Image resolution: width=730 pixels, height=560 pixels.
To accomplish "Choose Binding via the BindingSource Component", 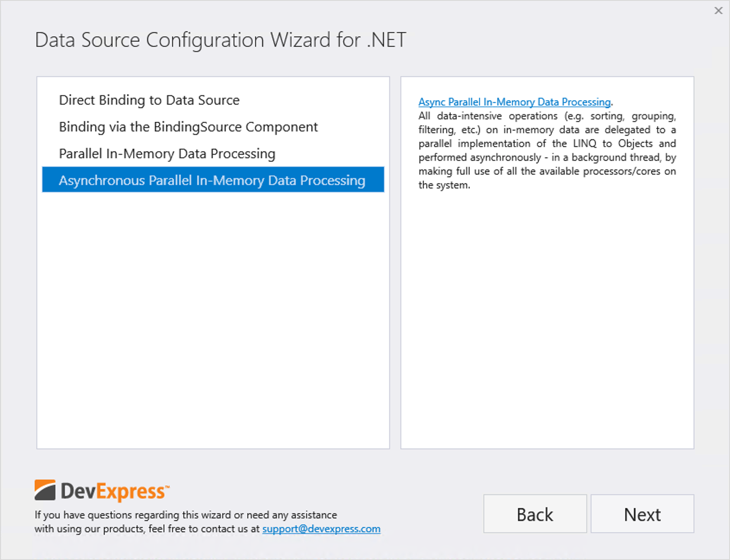I will click(x=188, y=127).
